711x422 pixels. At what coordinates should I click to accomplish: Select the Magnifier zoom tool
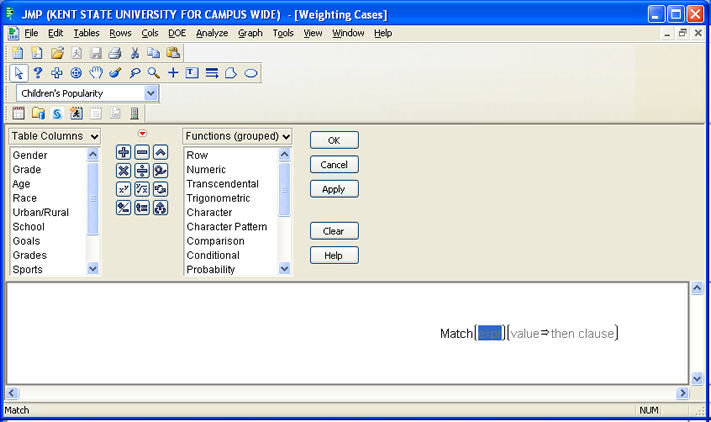pos(154,73)
